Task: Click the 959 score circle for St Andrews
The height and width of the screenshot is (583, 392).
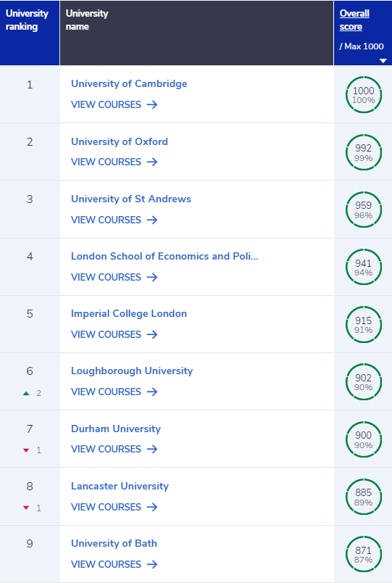Action: point(364,210)
